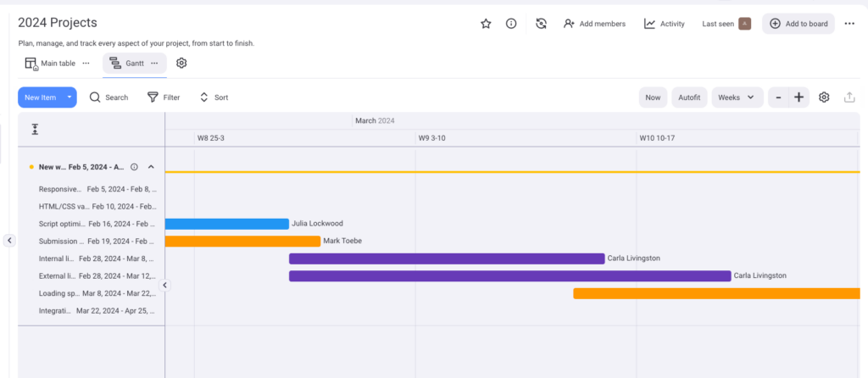Click the zoom in plus button
The image size is (868, 378).
pos(798,97)
